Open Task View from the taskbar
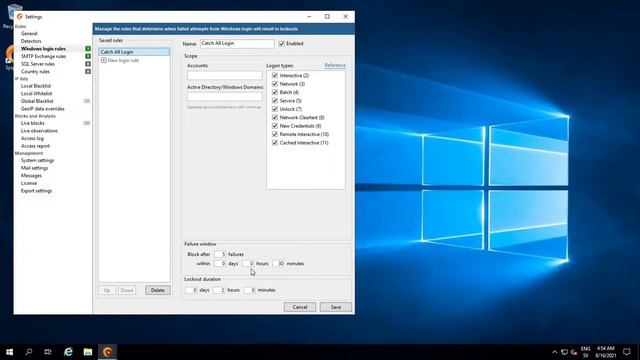 48,351
